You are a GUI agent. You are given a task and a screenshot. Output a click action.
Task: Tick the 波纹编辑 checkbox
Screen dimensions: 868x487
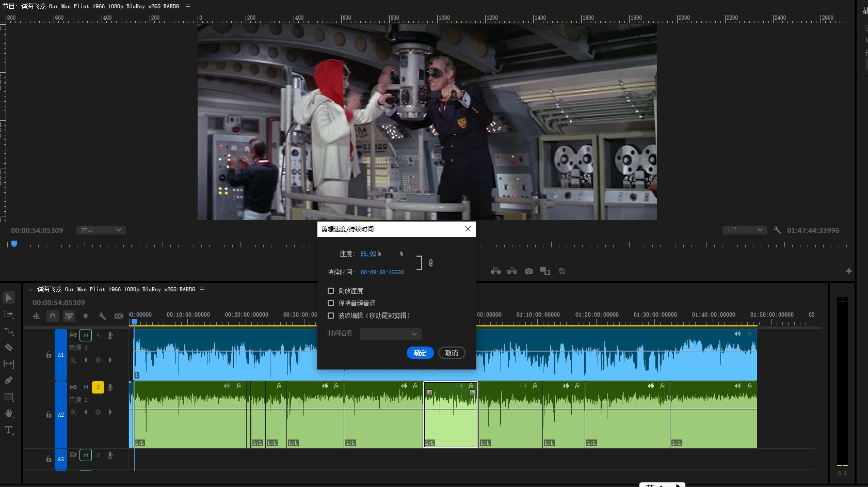pos(331,316)
